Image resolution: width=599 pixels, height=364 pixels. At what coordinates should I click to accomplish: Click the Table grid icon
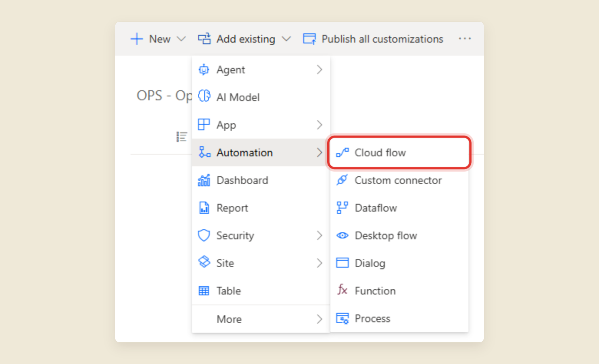tap(204, 291)
